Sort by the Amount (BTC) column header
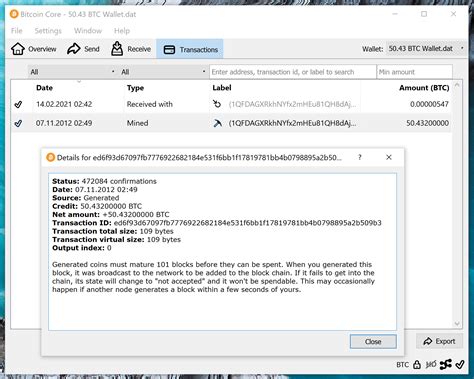 click(x=424, y=88)
